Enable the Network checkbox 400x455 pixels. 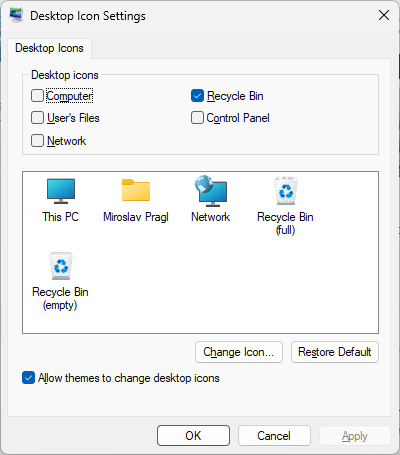pyautogui.click(x=37, y=141)
